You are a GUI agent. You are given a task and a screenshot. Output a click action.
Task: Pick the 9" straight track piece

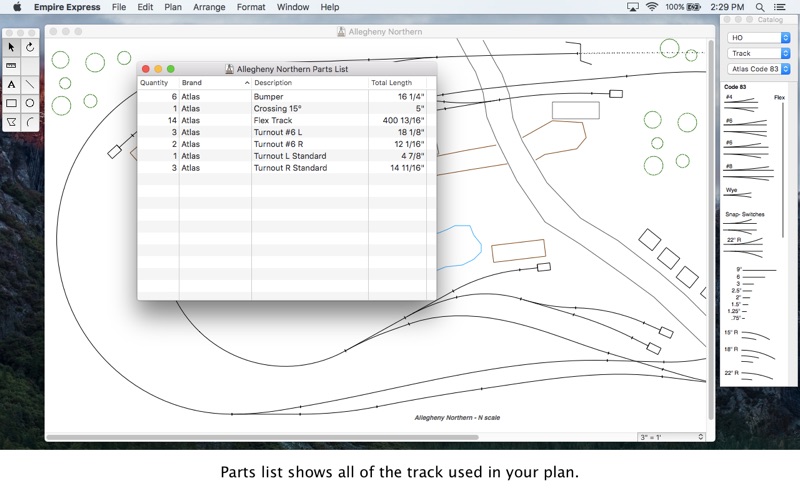[757, 269]
